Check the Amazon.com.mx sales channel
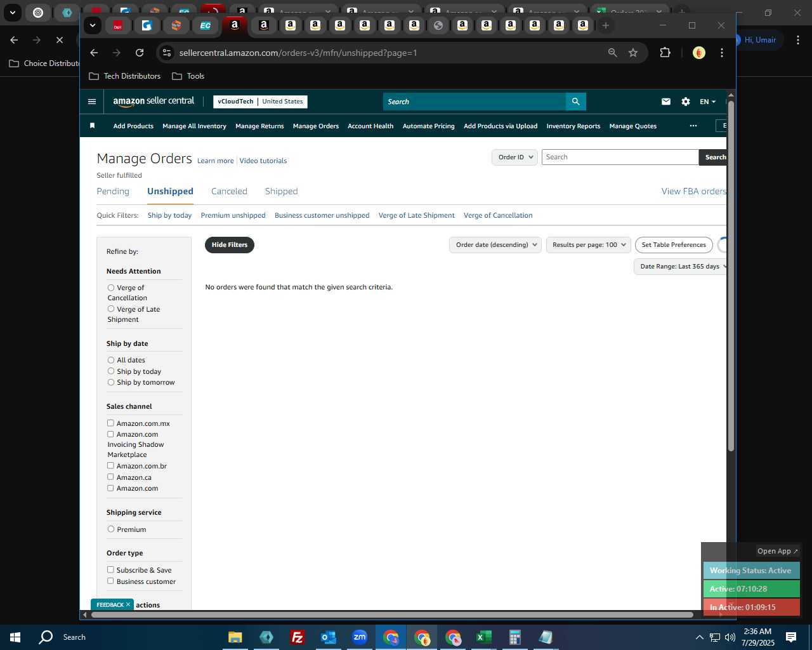812x650 pixels. [110, 423]
